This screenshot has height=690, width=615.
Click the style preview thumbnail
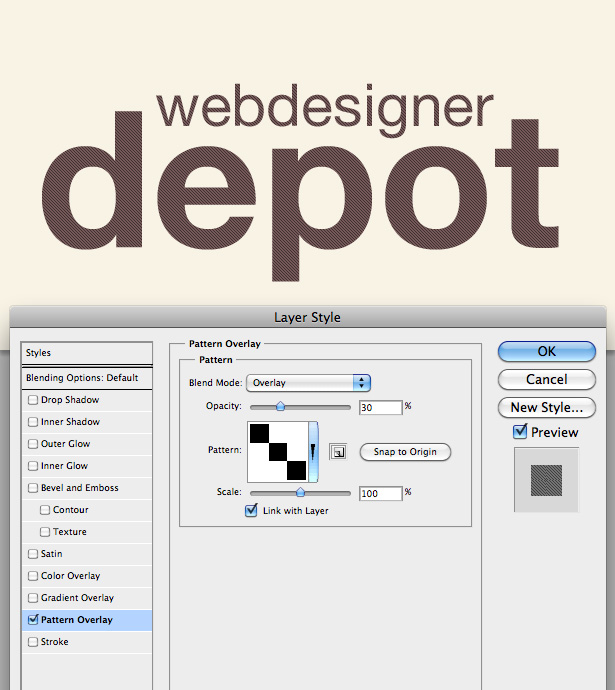pos(546,480)
